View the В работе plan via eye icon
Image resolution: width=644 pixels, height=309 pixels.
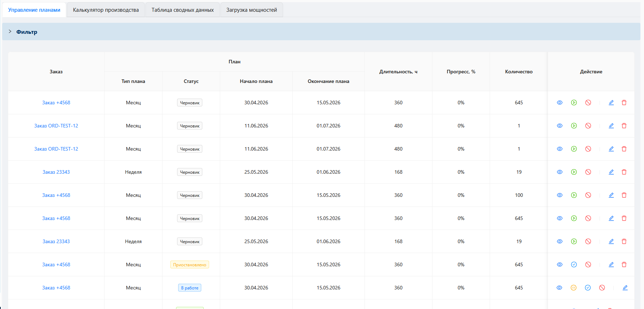click(x=559, y=288)
